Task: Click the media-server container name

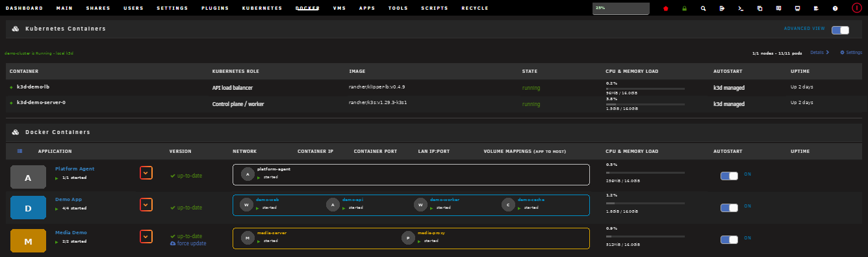Action: coord(272,233)
